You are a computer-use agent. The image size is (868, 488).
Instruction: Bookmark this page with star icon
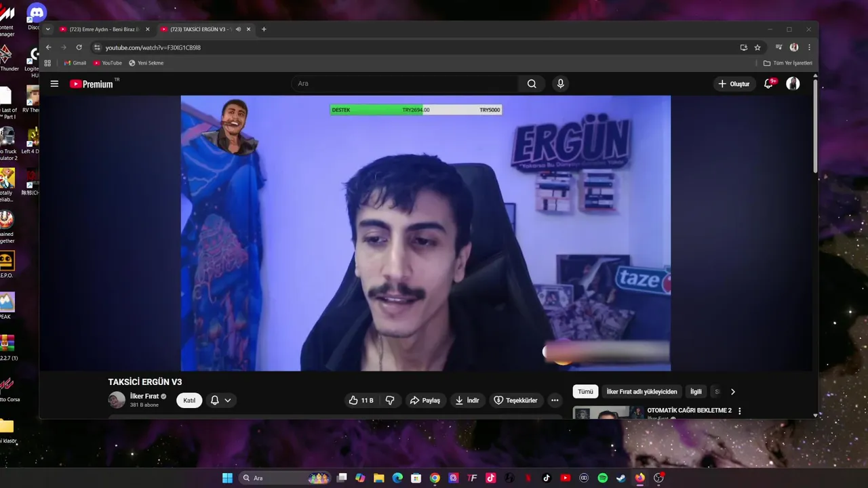[x=757, y=47]
